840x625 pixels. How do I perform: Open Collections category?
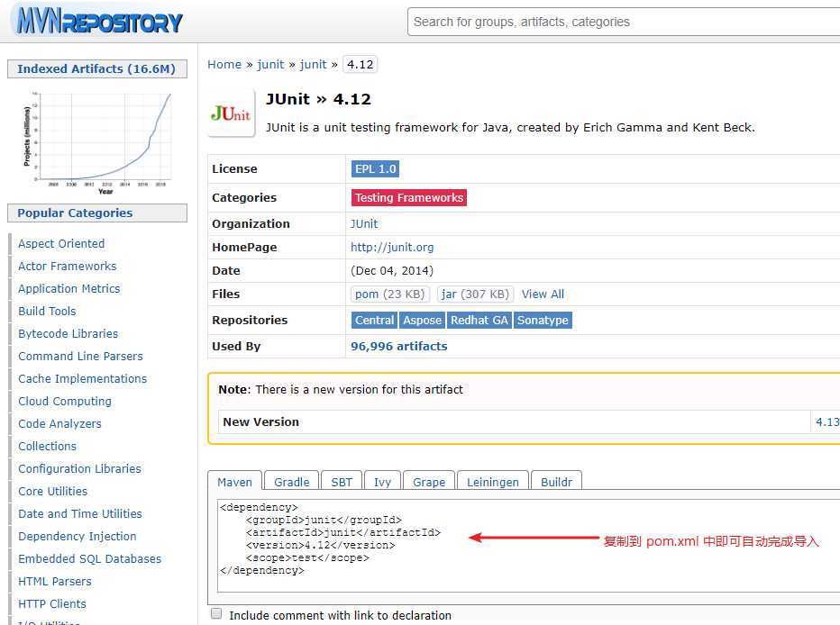pyautogui.click(x=47, y=446)
